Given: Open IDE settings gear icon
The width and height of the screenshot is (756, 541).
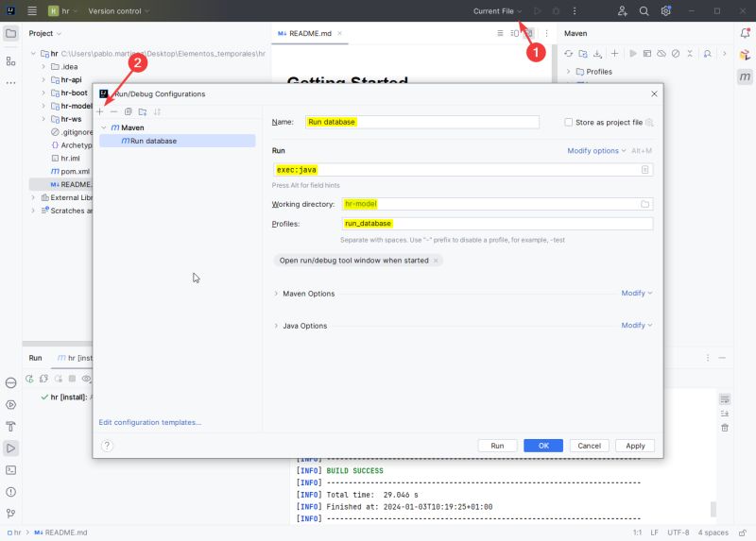Looking at the screenshot, I should pos(666,11).
